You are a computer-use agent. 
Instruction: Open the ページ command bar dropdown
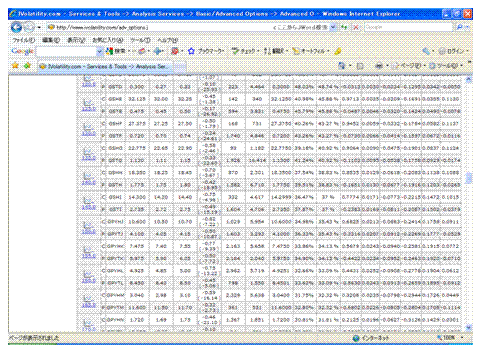coord(409,66)
